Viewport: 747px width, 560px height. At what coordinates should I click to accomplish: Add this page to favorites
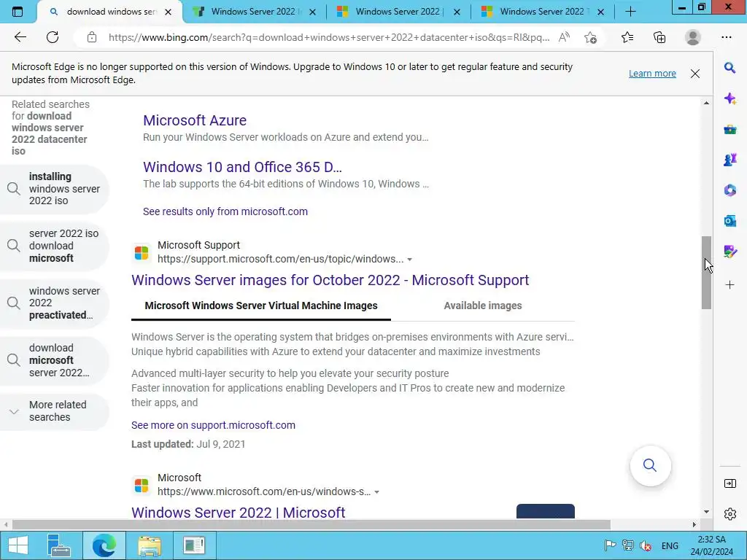click(x=591, y=37)
